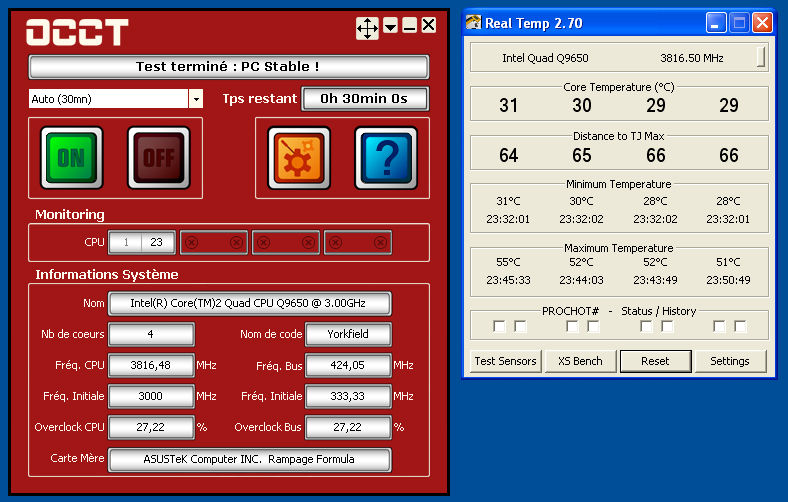Check the first PROCHOT# box of the second core
Screen dimensions: 788x502
click(x=572, y=326)
